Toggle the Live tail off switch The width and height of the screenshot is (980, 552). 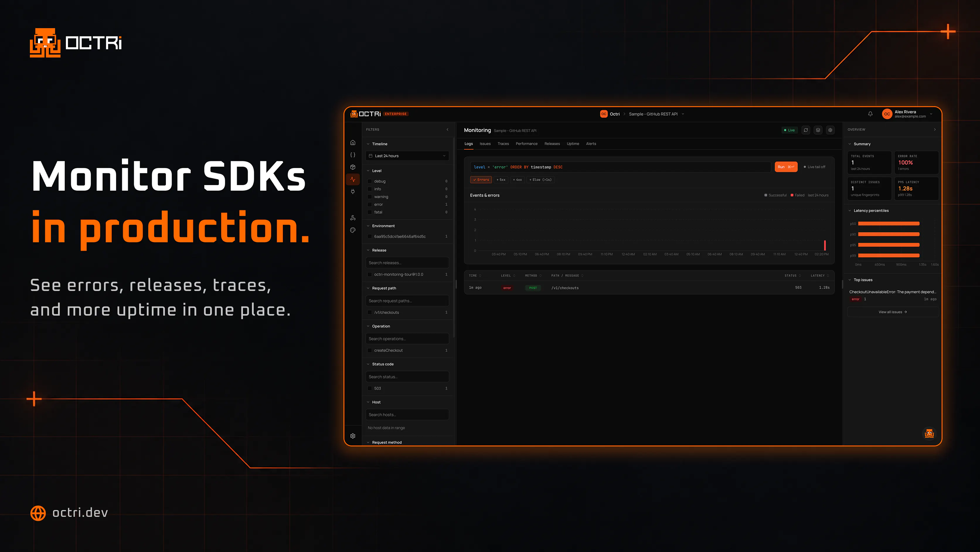814,167
